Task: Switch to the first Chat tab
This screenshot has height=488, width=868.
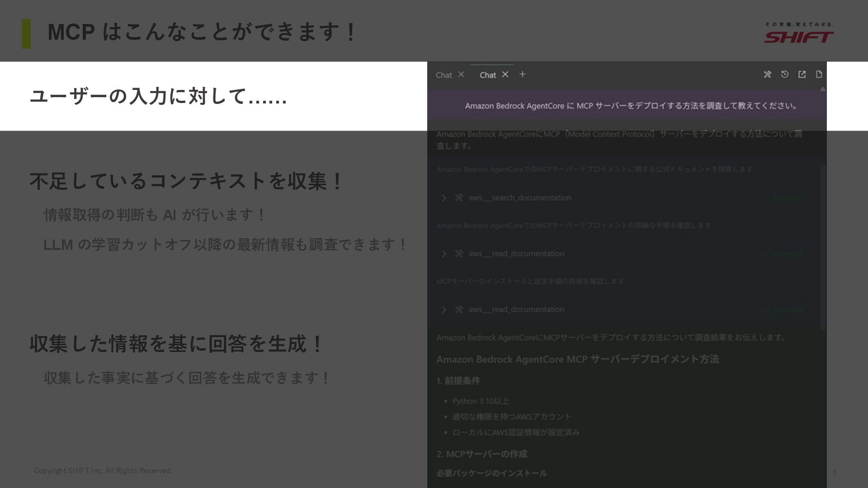Action: (x=443, y=75)
